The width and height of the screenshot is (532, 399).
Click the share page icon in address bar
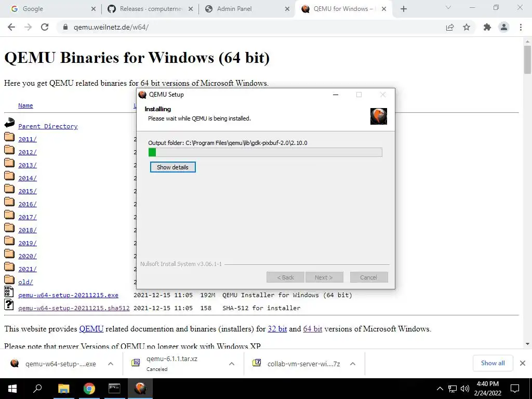450,27
